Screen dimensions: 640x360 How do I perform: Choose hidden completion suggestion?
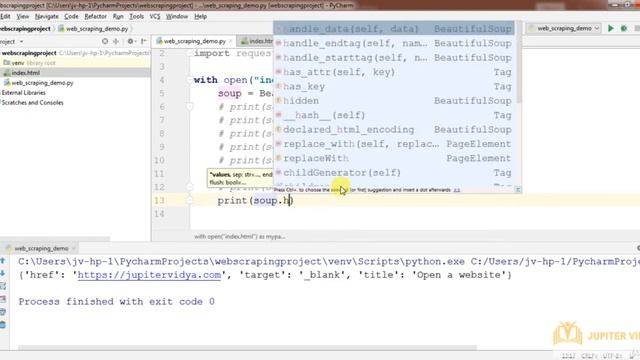coord(394,101)
